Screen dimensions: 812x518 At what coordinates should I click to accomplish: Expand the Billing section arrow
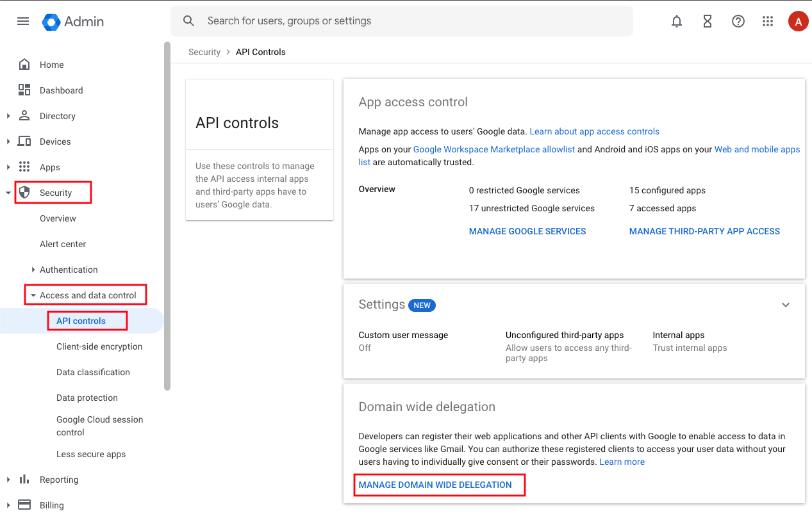tap(8, 505)
